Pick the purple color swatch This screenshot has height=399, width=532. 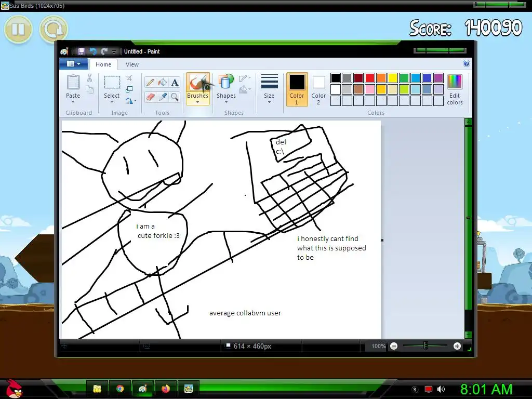(x=438, y=78)
